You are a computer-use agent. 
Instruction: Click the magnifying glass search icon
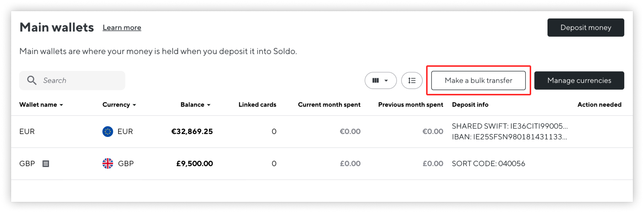click(32, 81)
